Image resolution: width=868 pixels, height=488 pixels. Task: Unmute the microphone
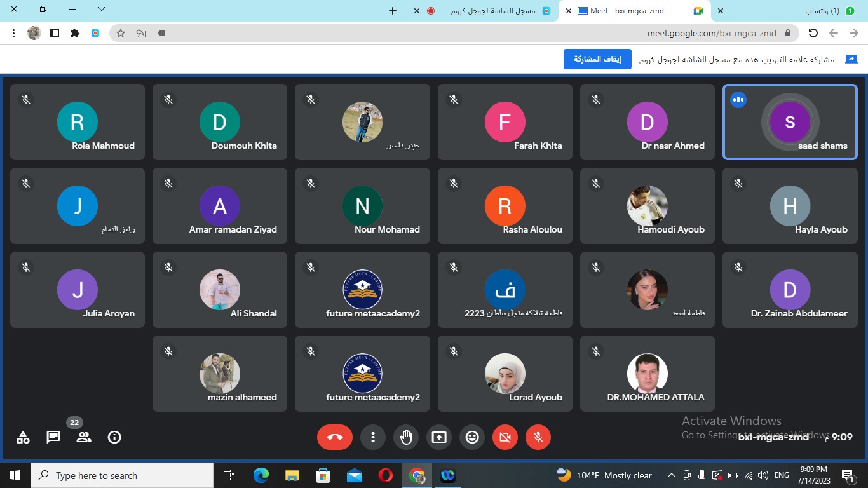tap(538, 437)
